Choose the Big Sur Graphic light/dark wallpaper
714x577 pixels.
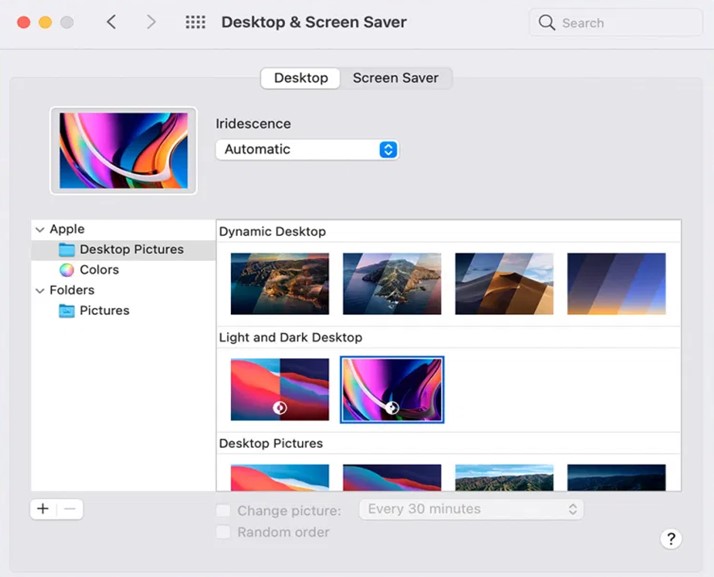pyautogui.click(x=280, y=389)
